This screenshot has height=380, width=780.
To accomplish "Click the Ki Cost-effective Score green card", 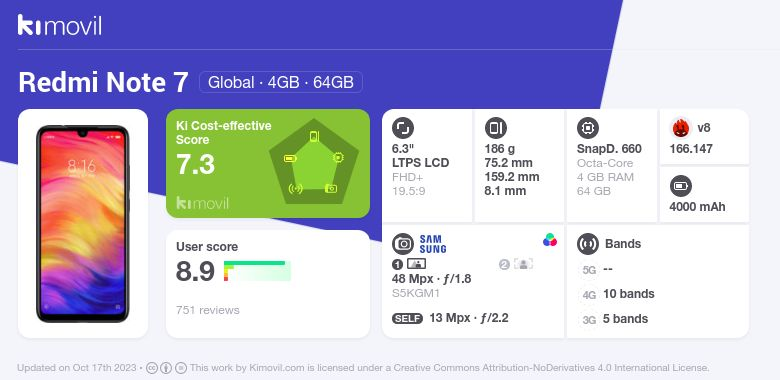I will [x=268, y=164].
